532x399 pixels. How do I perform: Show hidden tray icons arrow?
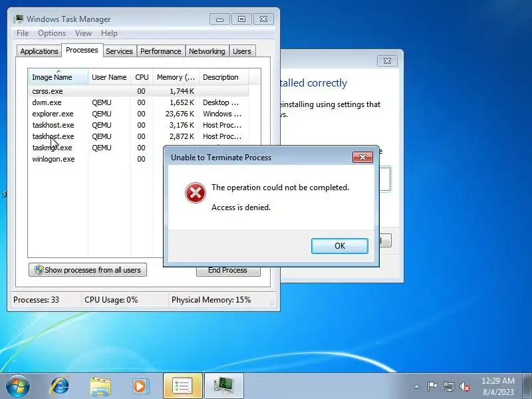pos(417,386)
